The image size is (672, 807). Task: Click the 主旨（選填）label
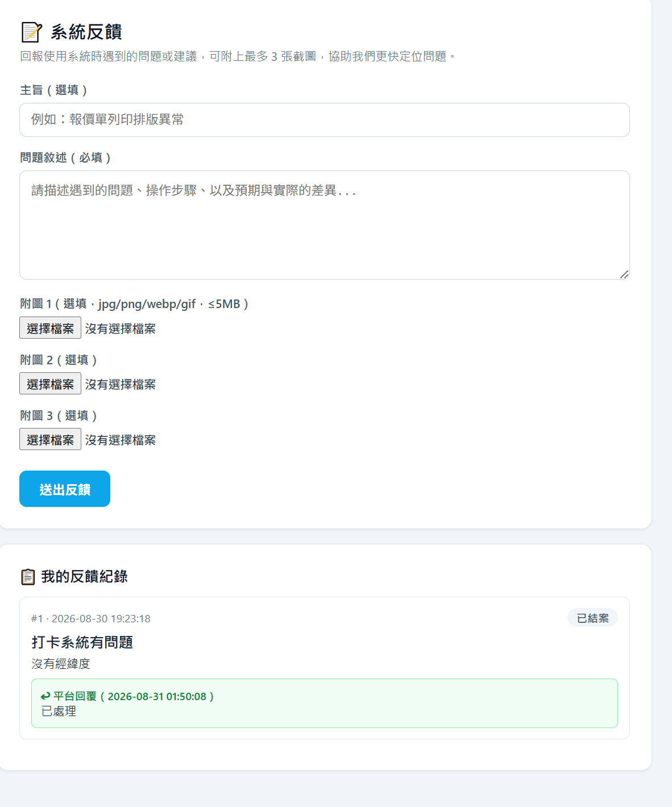53,90
